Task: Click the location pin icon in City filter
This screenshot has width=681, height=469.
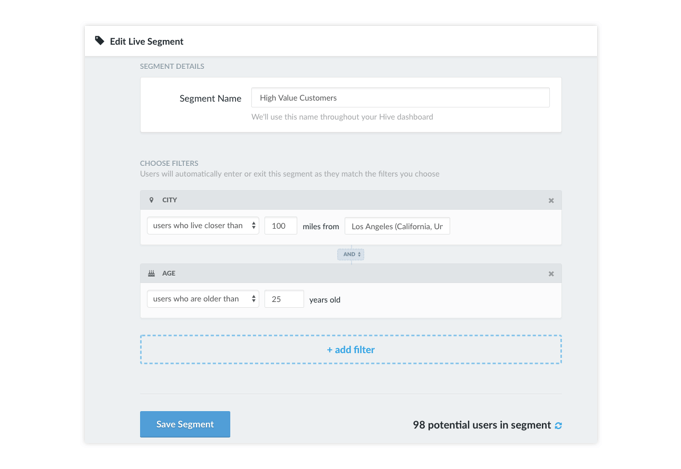Action: [151, 200]
